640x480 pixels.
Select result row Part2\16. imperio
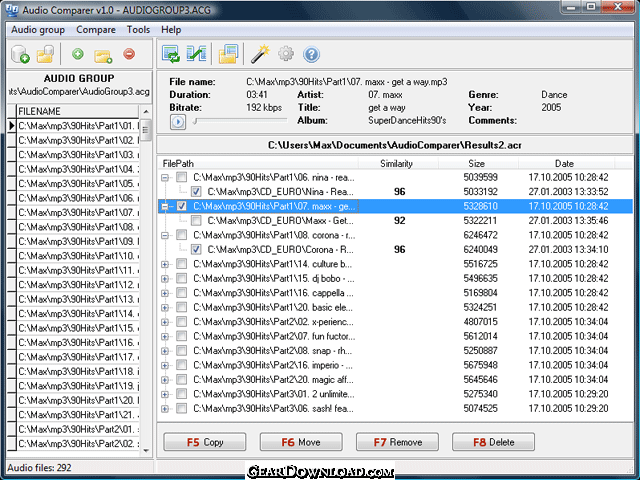395,365
